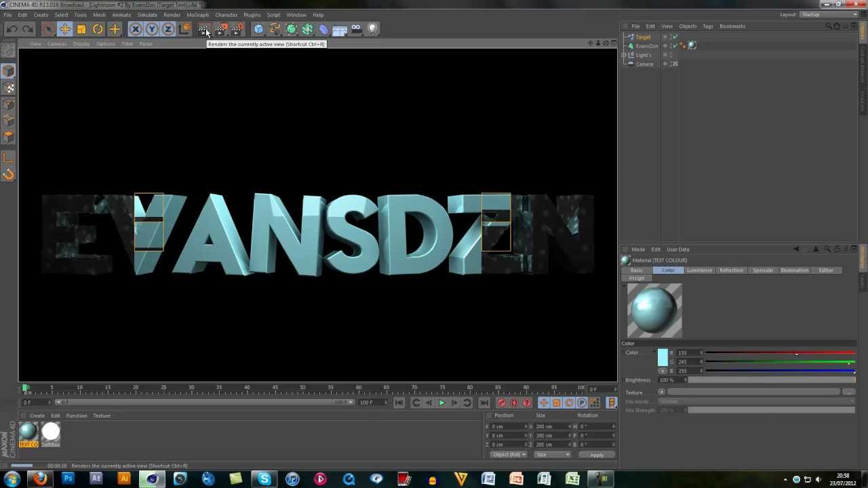
Task: Open the MoGraph menu
Action: click(x=197, y=15)
